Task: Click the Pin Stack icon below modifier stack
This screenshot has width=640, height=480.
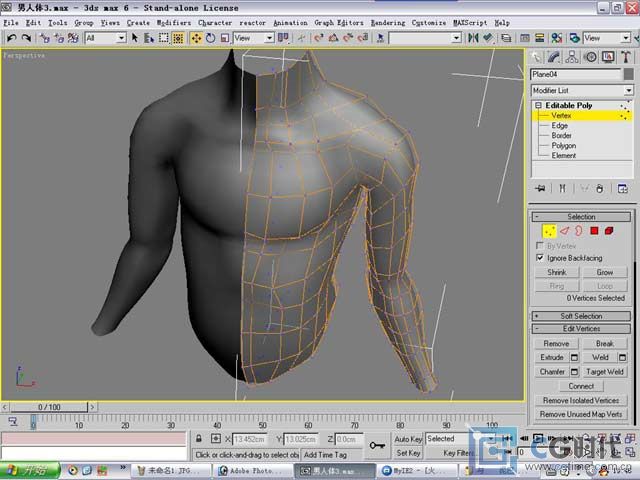Action: (x=541, y=188)
